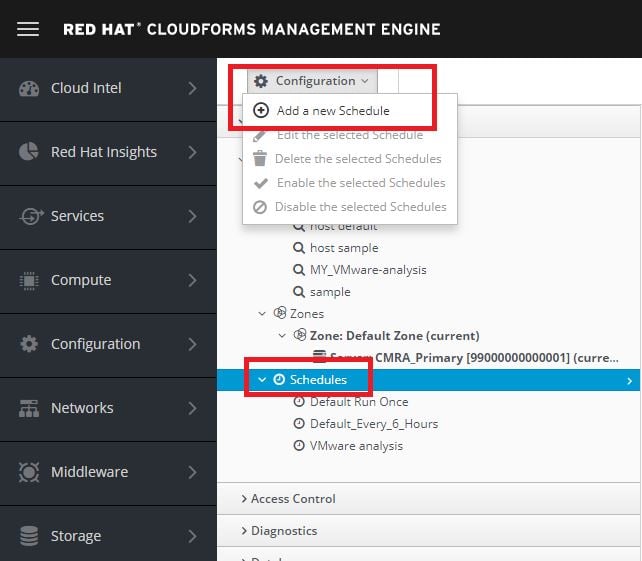Viewport: 642px width, 561px height.
Task: Click the arrow at right of Schedules row
Action: pos(629,381)
